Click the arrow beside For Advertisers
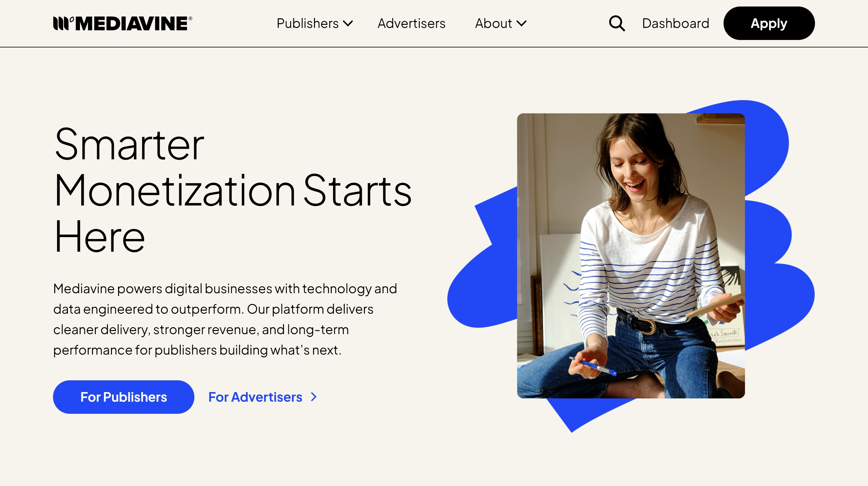Image resolution: width=868 pixels, height=486 pixels. click(x=314, y=397)
